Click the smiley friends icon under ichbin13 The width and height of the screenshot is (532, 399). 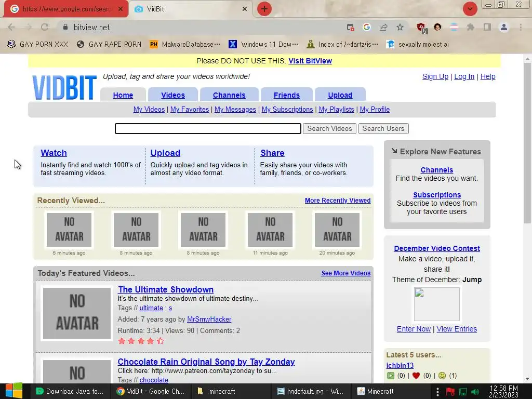(x=442, y=376)
